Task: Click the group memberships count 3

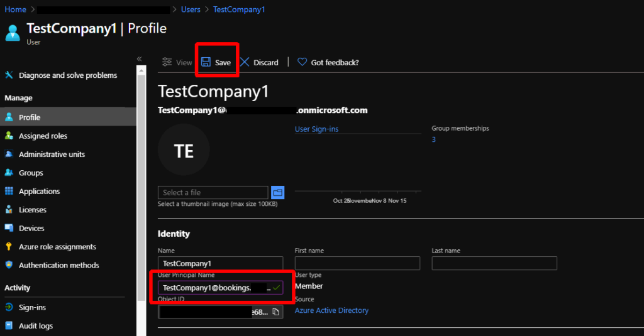Action: pyautogui.click(x=434, y=139)
